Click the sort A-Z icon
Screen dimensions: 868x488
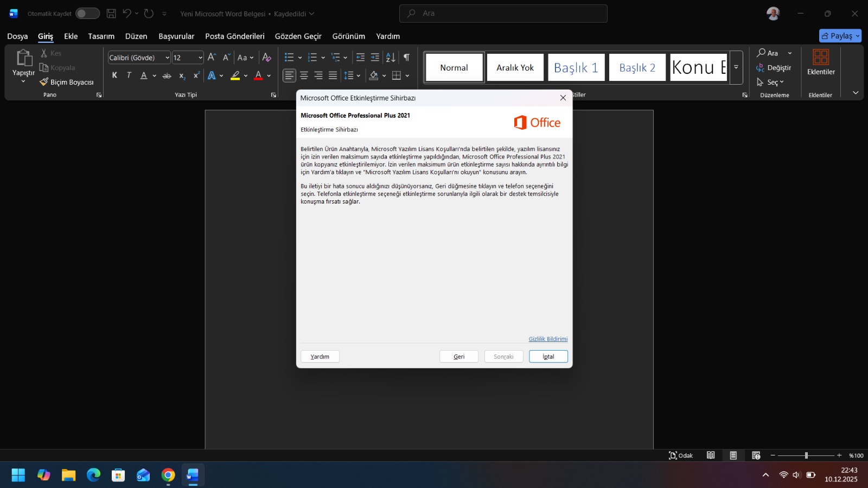(x=391, y=57)
